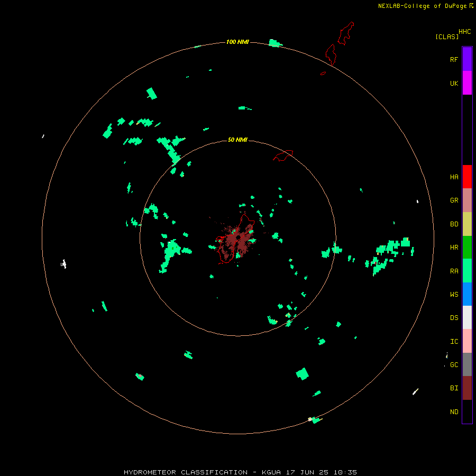Click the HA legend label
This screenshot has width=476, height=476.
pyautogui.click(x=454, y=177)
